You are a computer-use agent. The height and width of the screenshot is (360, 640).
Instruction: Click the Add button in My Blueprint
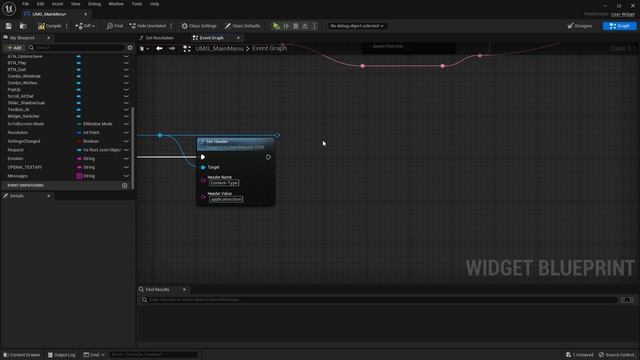coord(14,48)
